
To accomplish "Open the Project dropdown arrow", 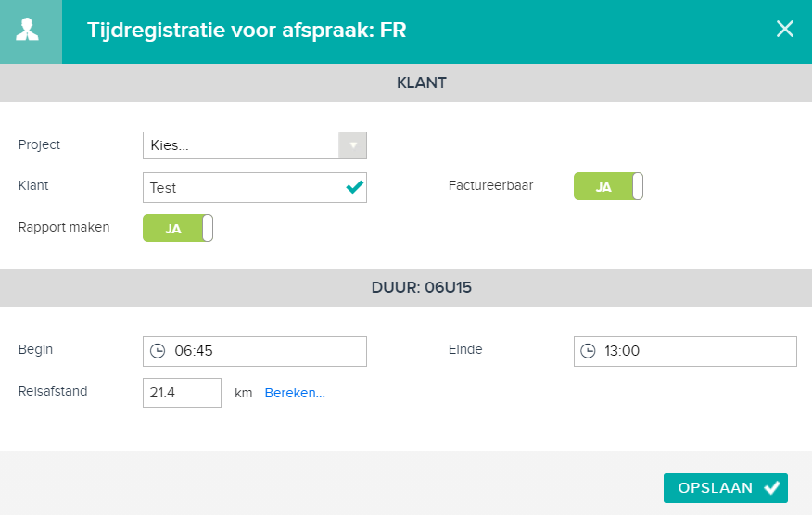I will coord(352,145).
